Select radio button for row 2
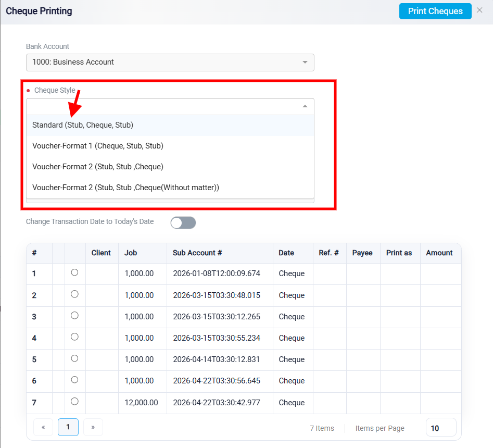Screen dimensions: 493x448 tap(74, 294)
